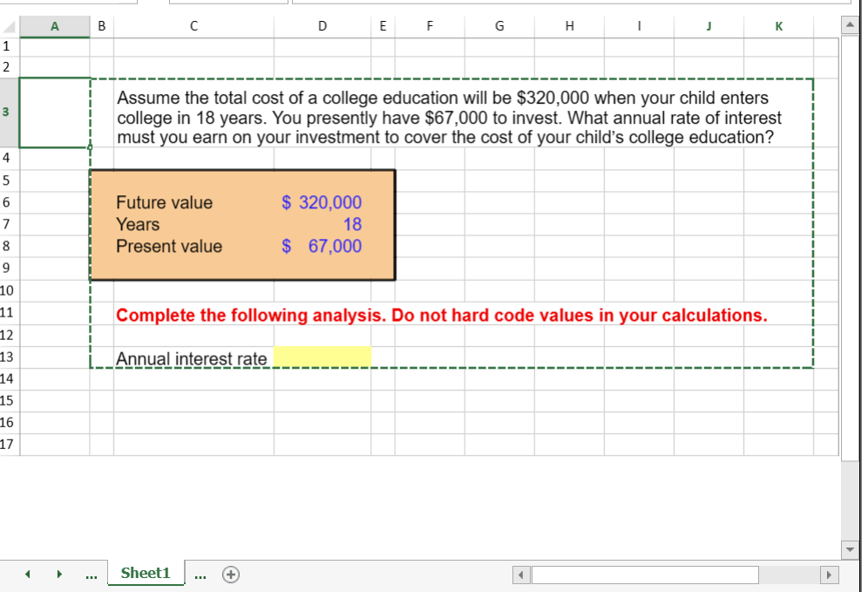
Task: Select the cell containing $320,000
Action: pos(322,202)
